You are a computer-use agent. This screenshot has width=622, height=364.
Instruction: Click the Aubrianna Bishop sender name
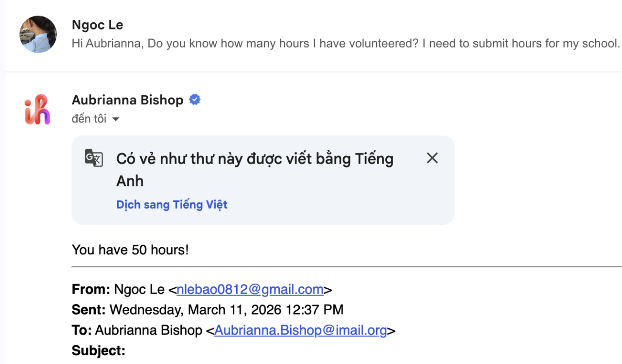127,100
